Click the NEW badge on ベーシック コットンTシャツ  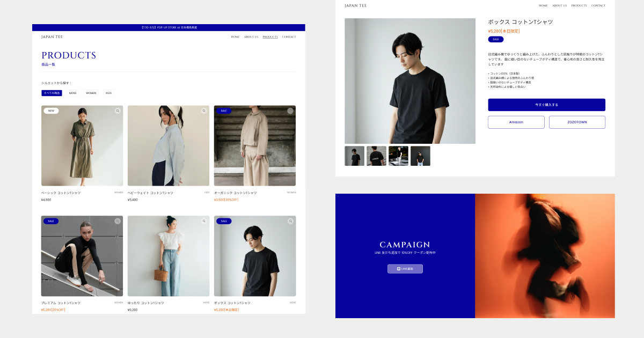(x=51, y=111)
